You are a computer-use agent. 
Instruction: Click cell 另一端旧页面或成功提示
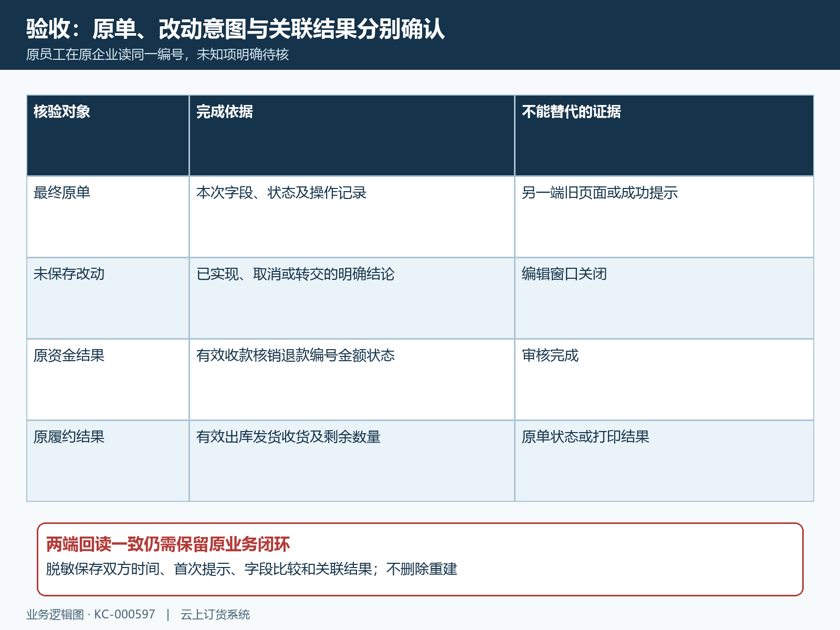(x=664, y=217)
